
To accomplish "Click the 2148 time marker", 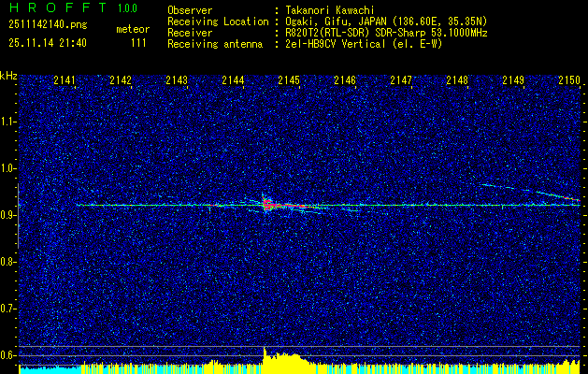I will (457, 80).
